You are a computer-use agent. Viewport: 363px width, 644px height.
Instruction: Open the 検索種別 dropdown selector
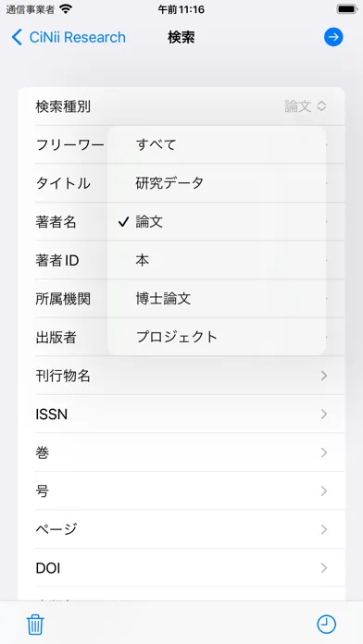click(x=306, y=106)
